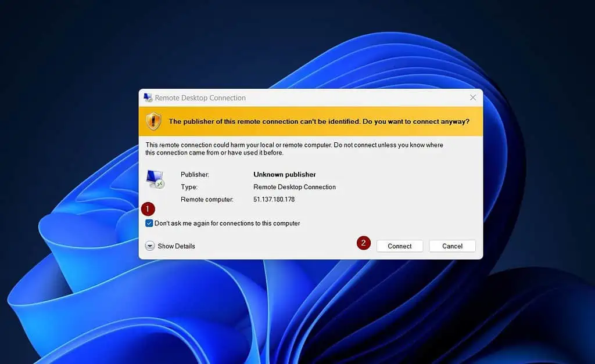This screenshot has height=364, width=595.
Task: Click the exclamation mark inside the shield
Action: [153, 122]
